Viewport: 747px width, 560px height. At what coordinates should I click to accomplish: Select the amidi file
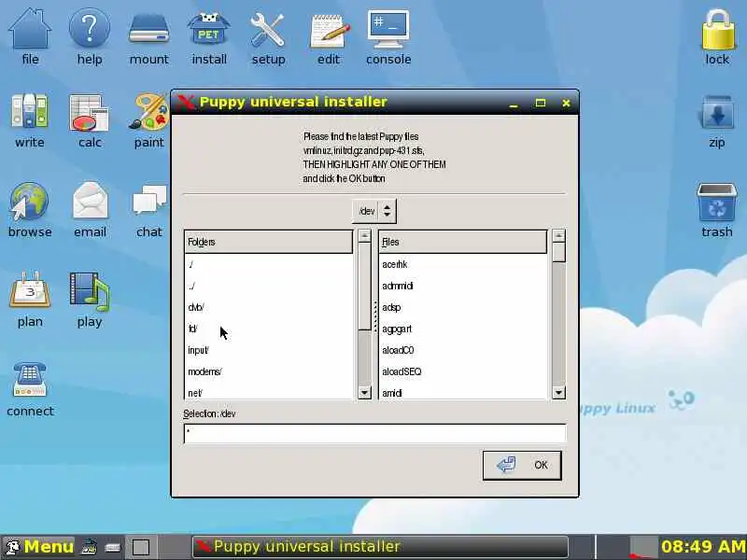click(x=462, y=392)
